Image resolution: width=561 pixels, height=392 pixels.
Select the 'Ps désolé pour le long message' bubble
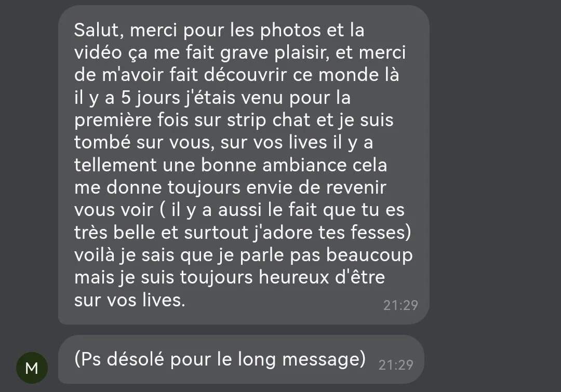241,359
